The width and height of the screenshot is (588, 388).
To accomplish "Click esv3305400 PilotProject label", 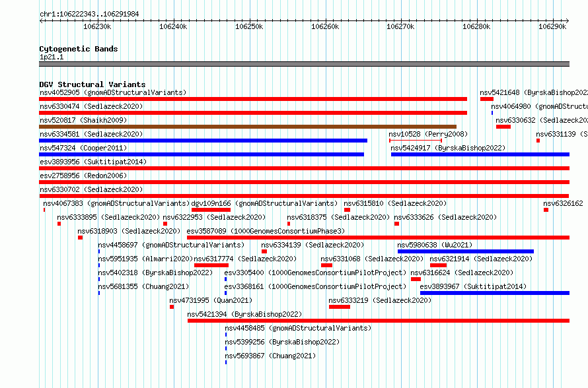I will click(x=315, y=273).
